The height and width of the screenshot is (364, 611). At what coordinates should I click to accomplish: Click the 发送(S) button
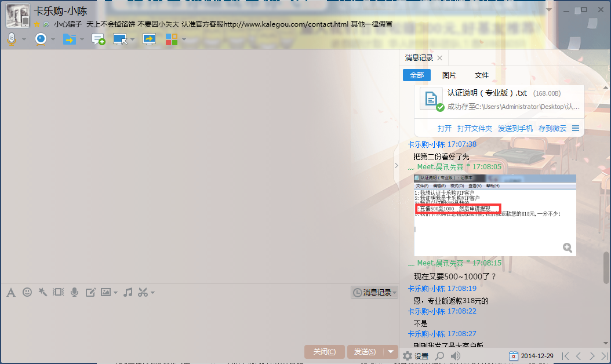(x=365, y=352)
